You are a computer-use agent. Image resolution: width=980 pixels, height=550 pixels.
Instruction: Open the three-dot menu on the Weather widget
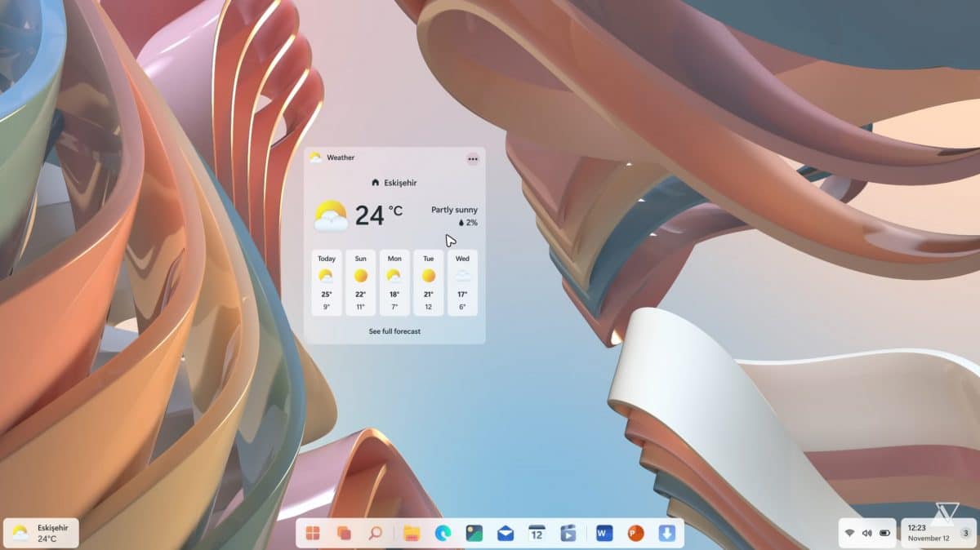pos(472,158)
